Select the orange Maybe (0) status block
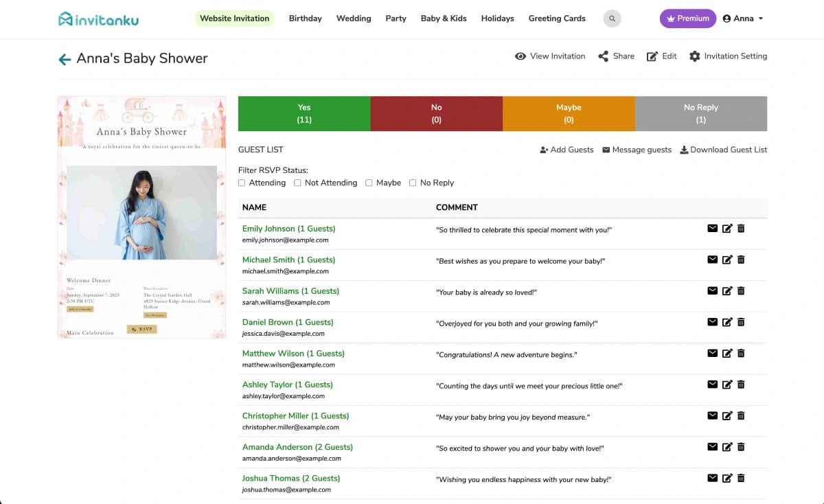 click(x=569, y=113)
